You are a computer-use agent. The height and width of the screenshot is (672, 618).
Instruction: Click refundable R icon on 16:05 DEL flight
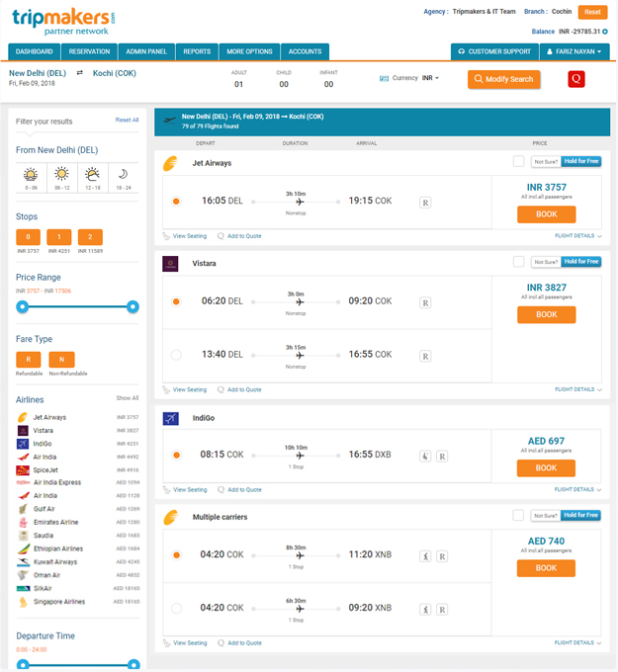[425, 203]
